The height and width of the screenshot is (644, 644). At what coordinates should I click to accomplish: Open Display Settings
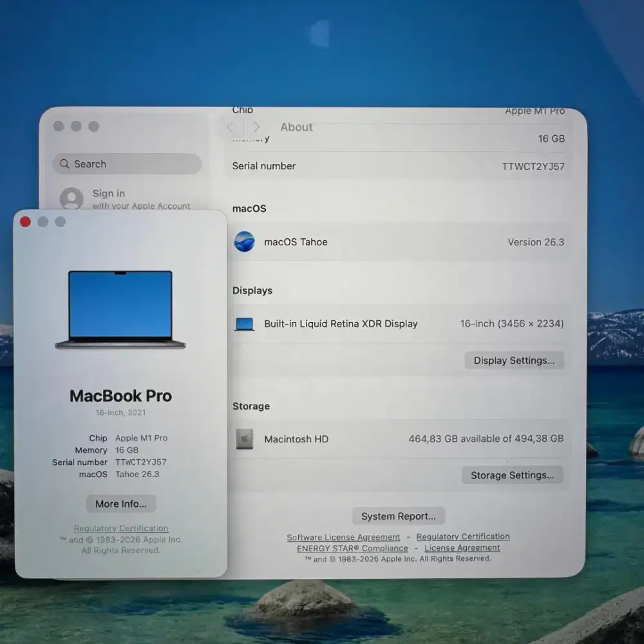click(x=514, y=361)
